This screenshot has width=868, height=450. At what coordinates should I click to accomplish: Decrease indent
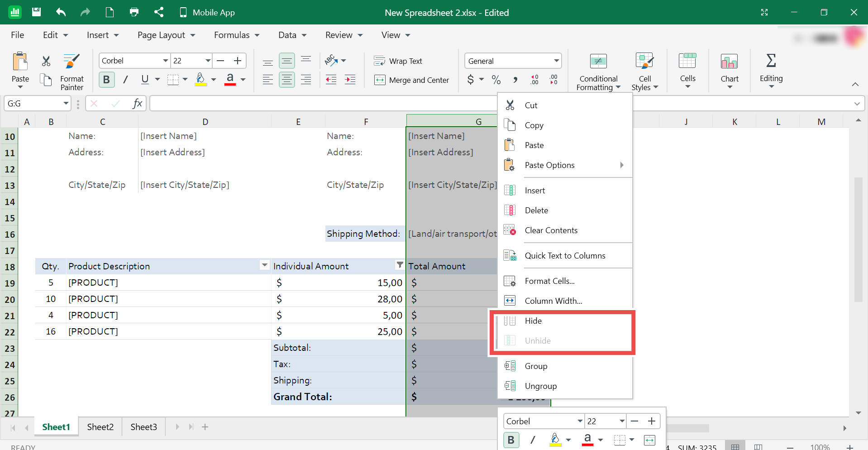click(331, 80)
